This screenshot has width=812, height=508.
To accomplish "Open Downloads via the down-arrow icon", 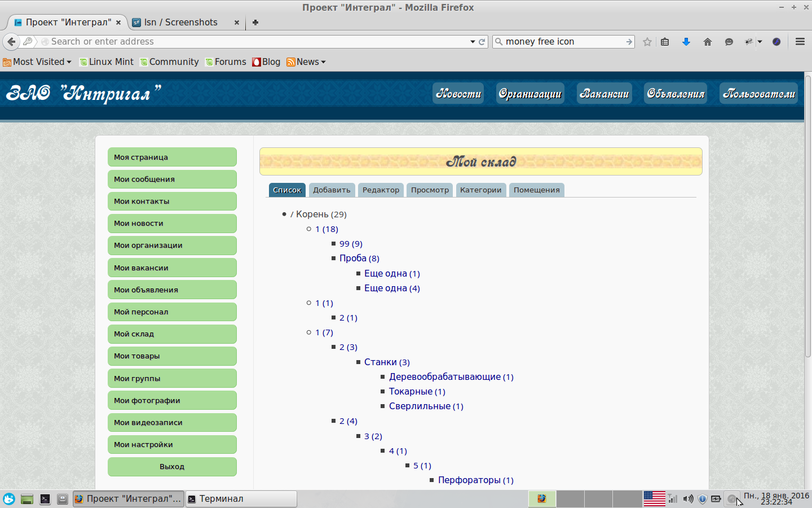I will (686, 41).
